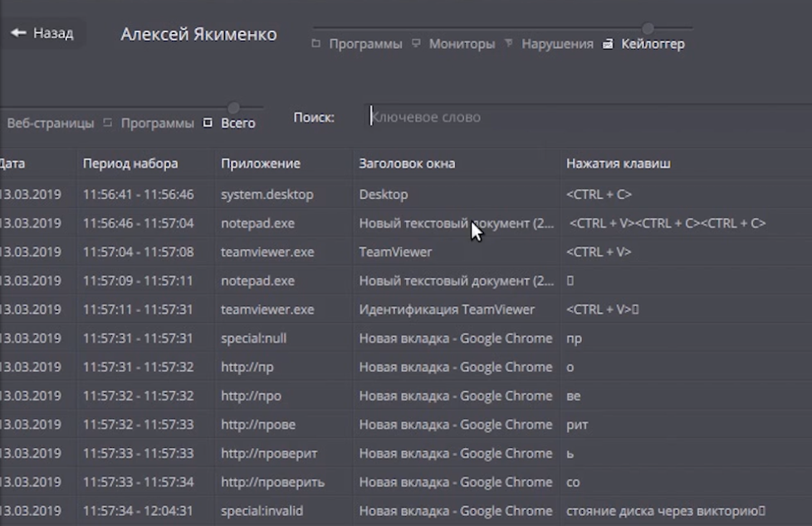This screenshot has width=812, height=526.
Task: Click the Мониторы screen icon
Action: coord(416,43)
